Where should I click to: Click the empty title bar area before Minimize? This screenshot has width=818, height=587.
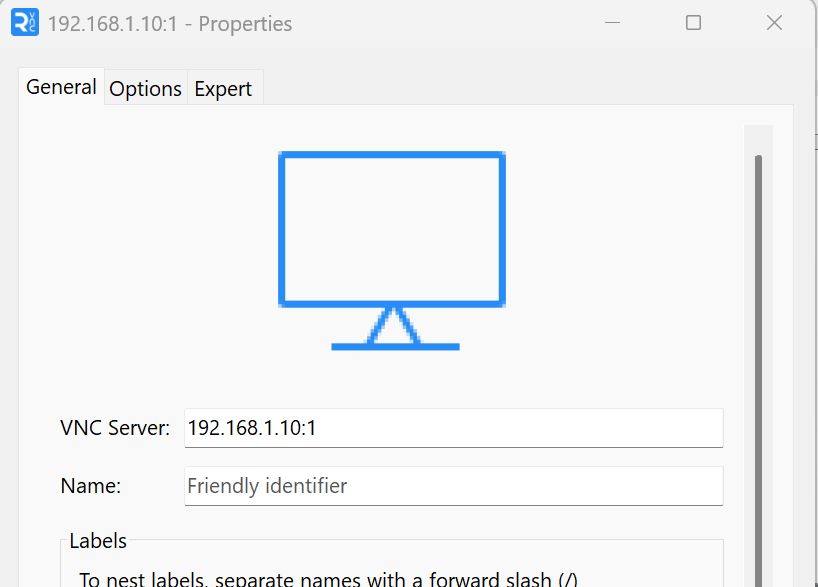(x=441, y=23)
